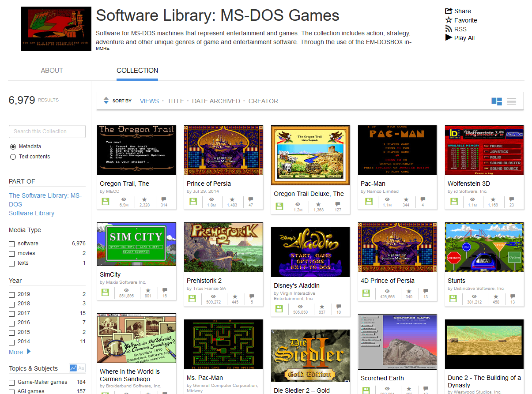Click favorites star on SimCity card

(x=148, y=290)
